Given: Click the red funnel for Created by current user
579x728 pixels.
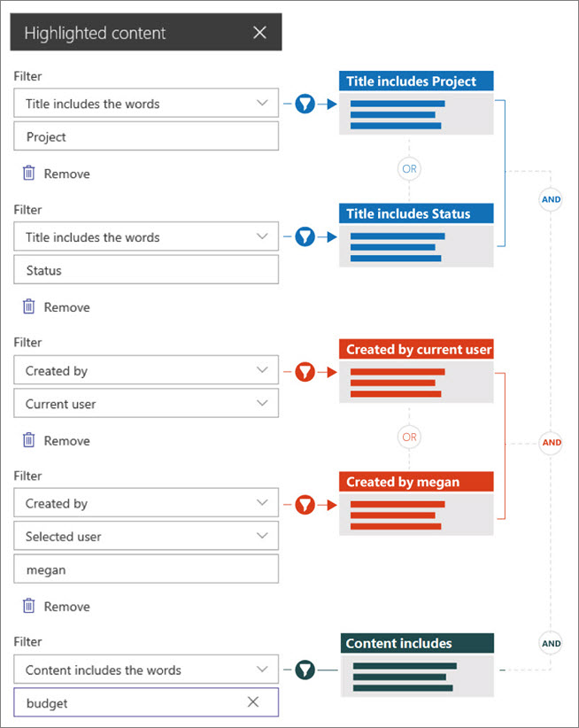Looking at the screenshot, I should (x=305, y=372).
